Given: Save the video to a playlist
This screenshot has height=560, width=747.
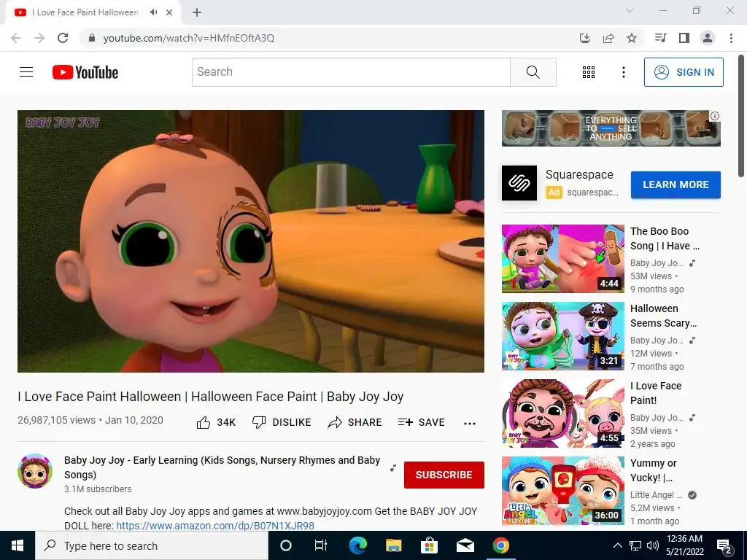Looking at the screenshot, I should point(422,422).
